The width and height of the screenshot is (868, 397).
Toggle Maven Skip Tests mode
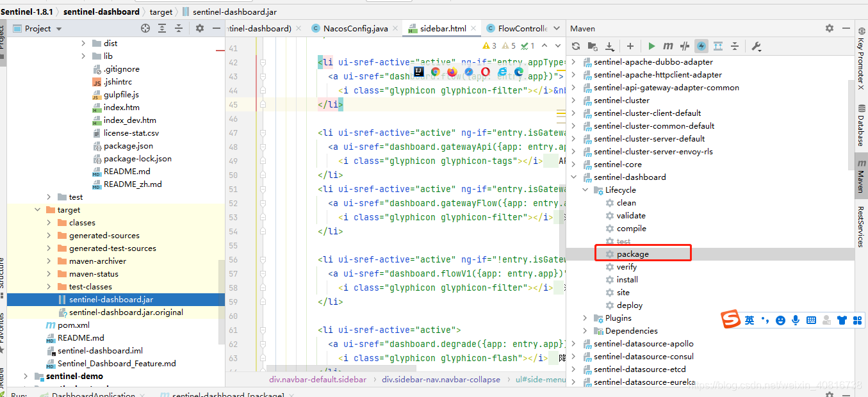tap(701, 46)
